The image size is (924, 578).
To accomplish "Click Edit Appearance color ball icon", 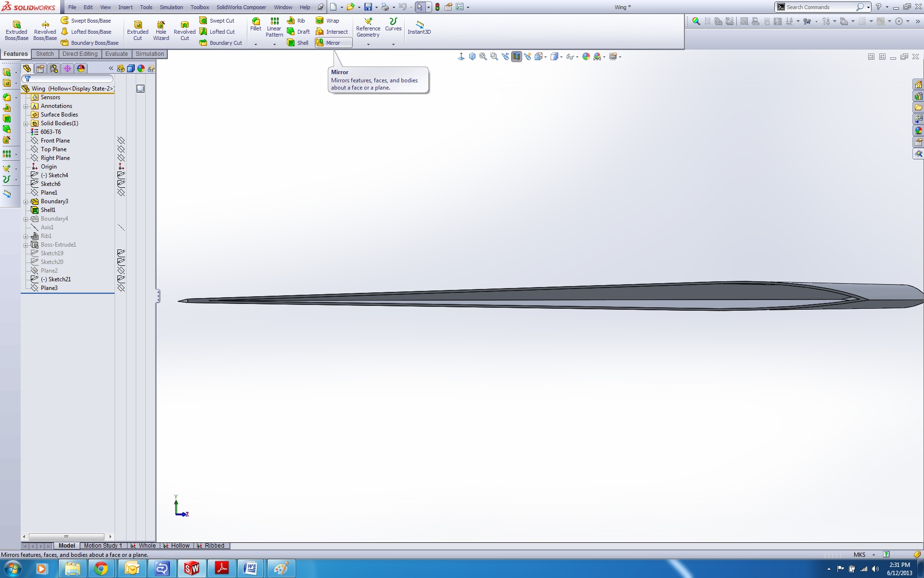I will [x=586, y=57].
